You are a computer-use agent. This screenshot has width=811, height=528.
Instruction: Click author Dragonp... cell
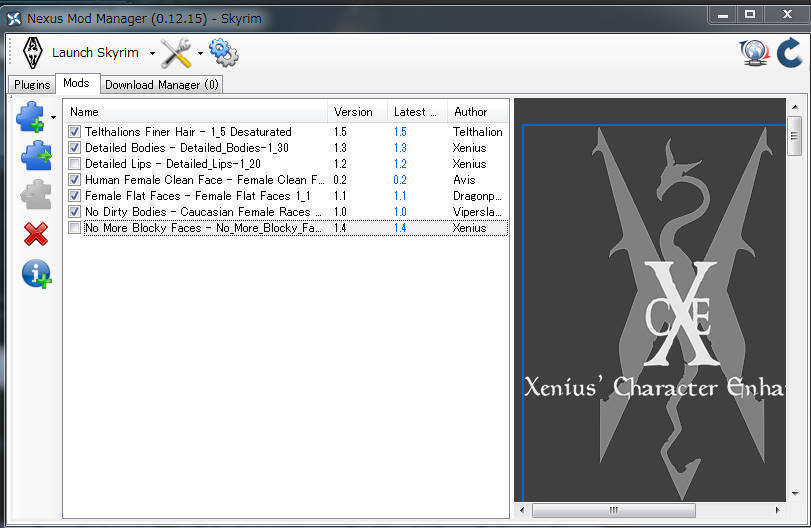pyautogui.click(x=477, y=196)
